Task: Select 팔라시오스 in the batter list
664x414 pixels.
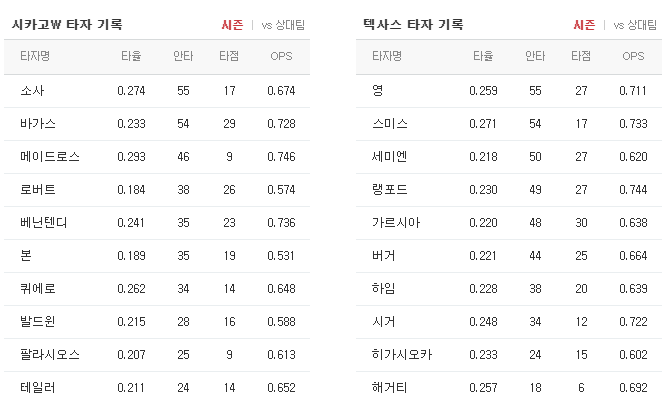Action: tap(50, 355)
